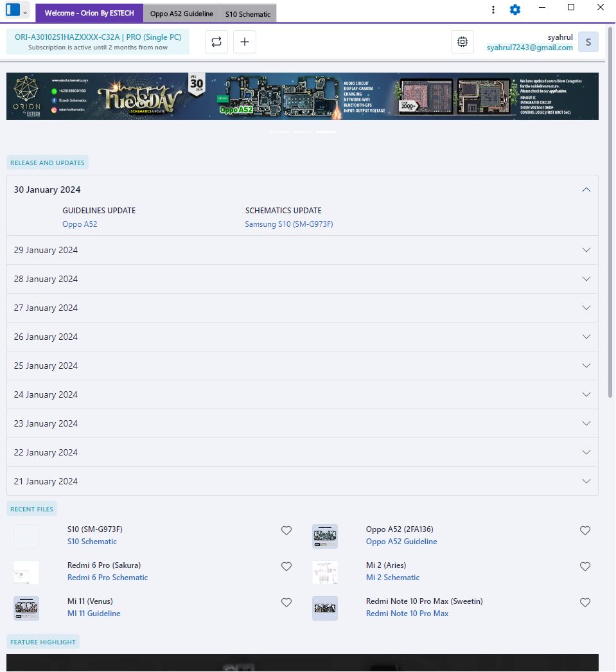Open settings via blue gear icon

(515, 10)
